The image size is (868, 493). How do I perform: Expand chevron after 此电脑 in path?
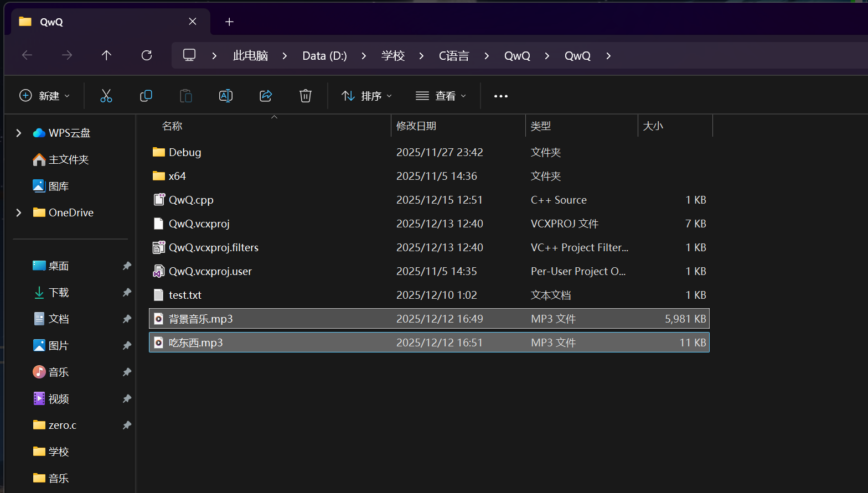pyautogui.click(x=285, y=56)
